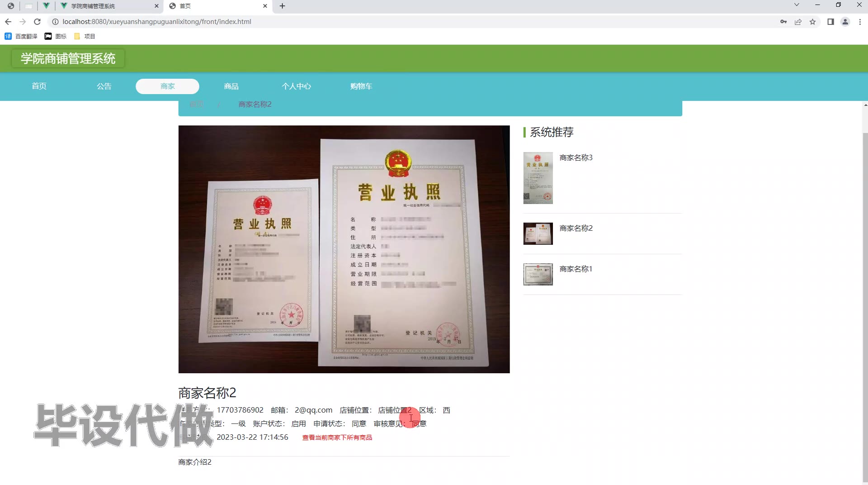Click the scrollbar up arrow
The image size is (868, 485).
click(x=865, y=105)
